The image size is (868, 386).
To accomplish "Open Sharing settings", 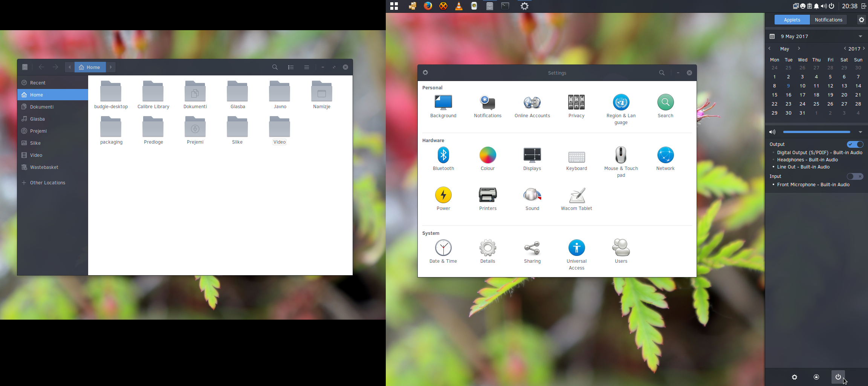I will tap(532, 252).
